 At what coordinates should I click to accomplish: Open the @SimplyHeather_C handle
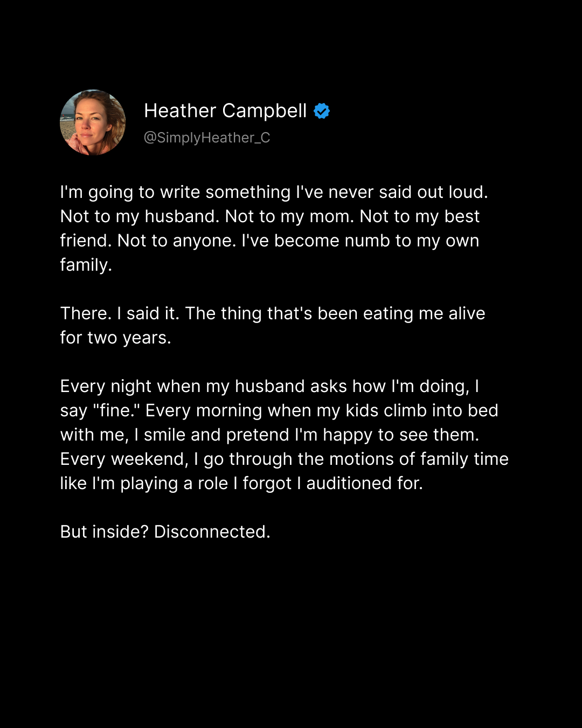207,138
